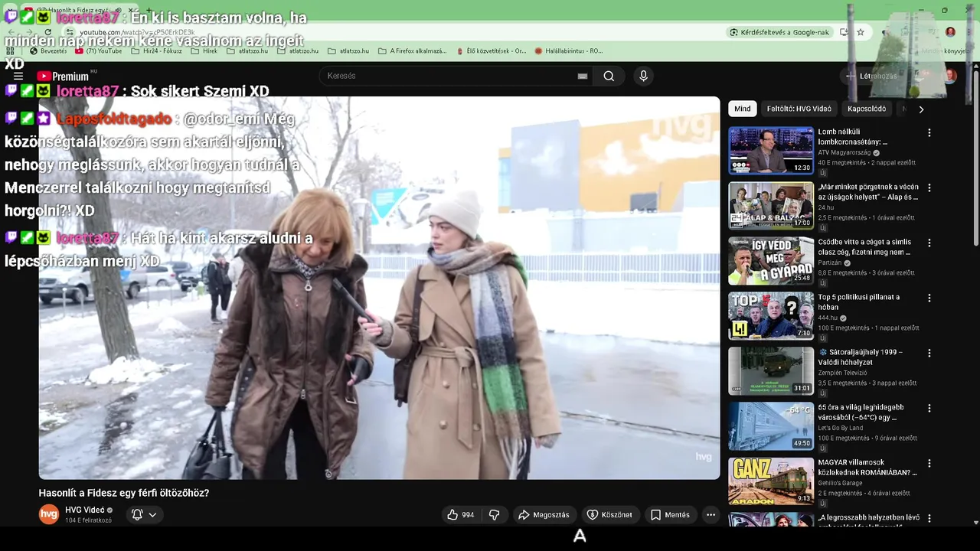
Task: Open Partizán channel link
Action: (831, 262)
